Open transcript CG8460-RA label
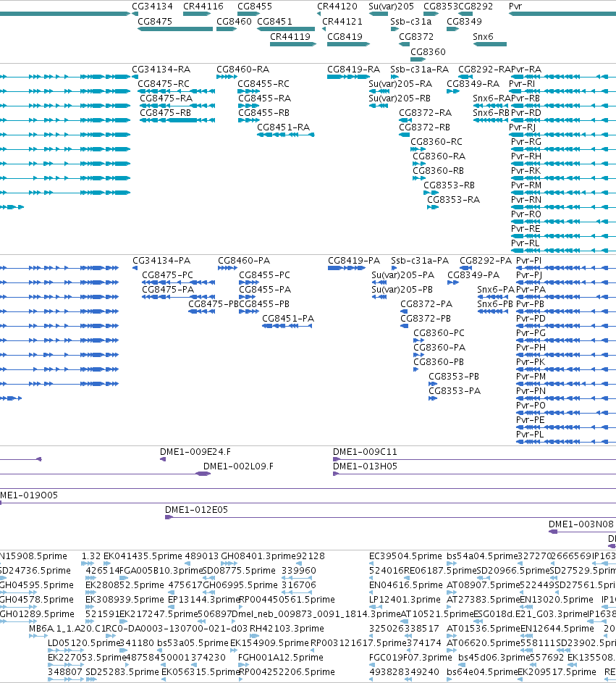The height and width of the screenshot is (683, 616). click(x=243, y=70)
